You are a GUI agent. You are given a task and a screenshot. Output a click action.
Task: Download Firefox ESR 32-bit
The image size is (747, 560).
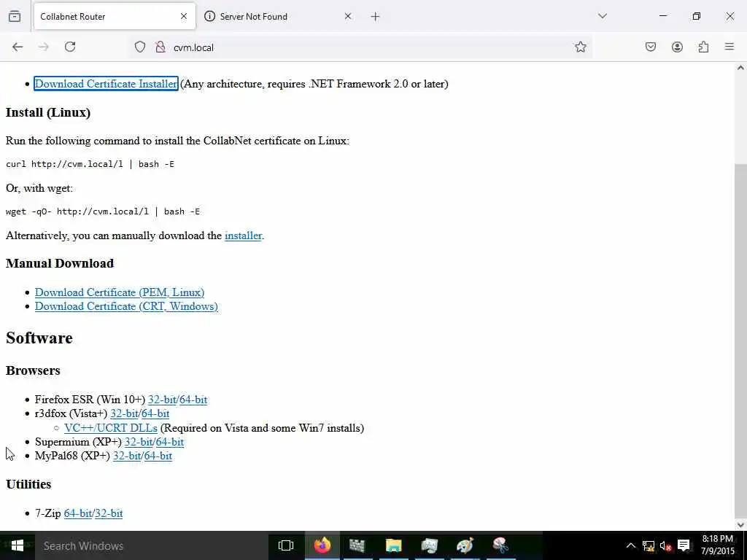(162, 400)
